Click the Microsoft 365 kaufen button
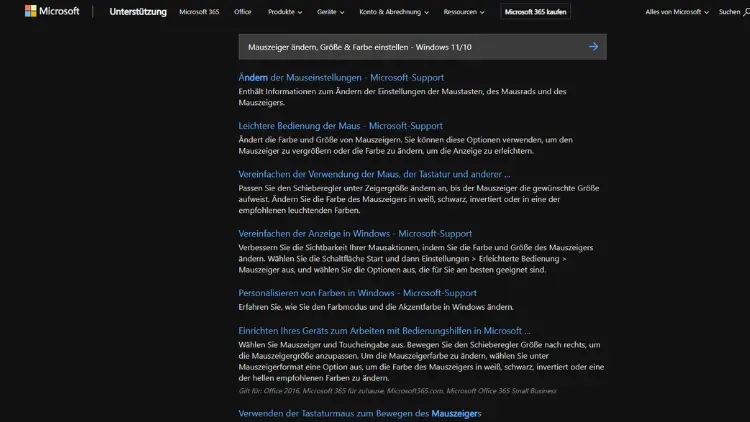750x422 pixels. point(535,11)
